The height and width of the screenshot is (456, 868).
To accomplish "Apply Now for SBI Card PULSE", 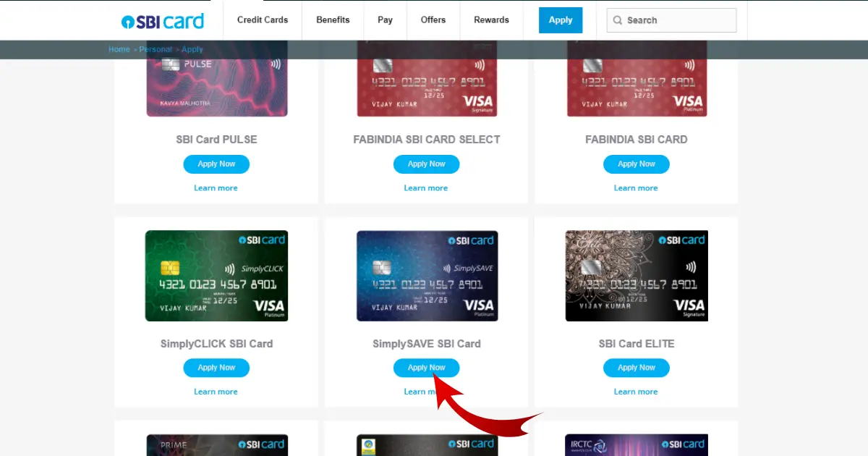I will click(216, 164).
